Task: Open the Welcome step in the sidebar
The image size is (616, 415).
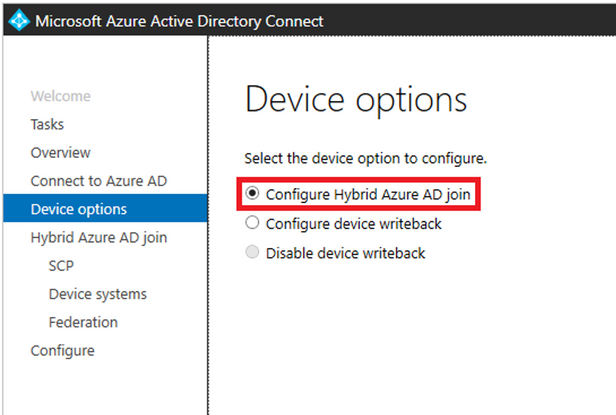Action: [60, 96]
